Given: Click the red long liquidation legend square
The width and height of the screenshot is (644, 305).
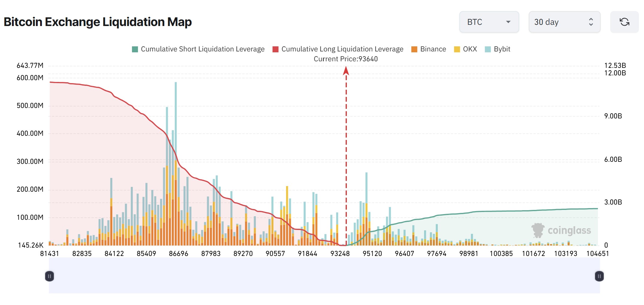Looking at the screenshot, I should 275,49.
